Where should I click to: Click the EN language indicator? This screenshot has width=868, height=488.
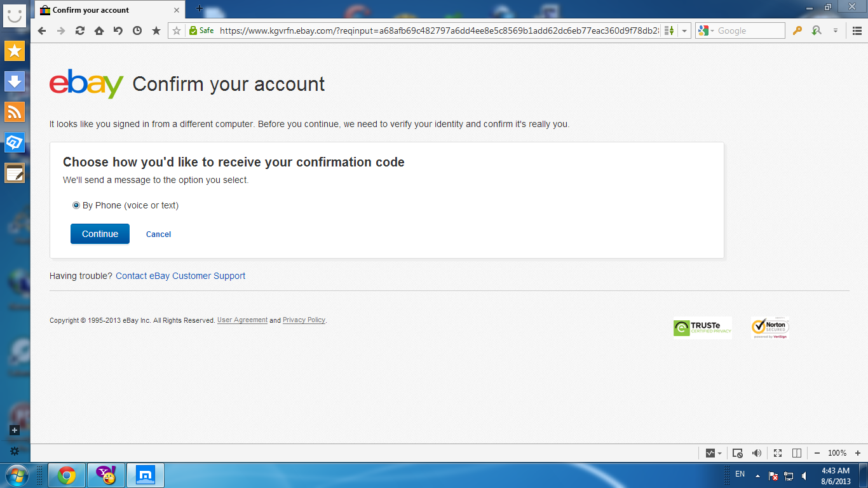740,474
